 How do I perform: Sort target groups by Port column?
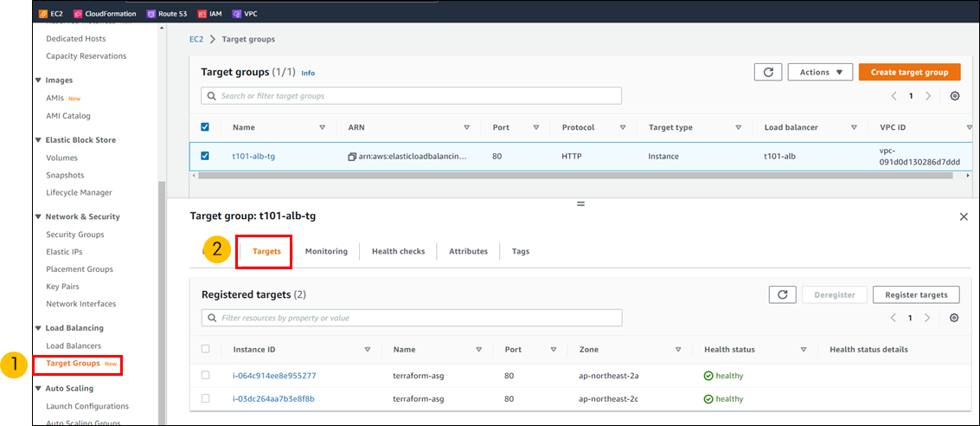(536, 127)
